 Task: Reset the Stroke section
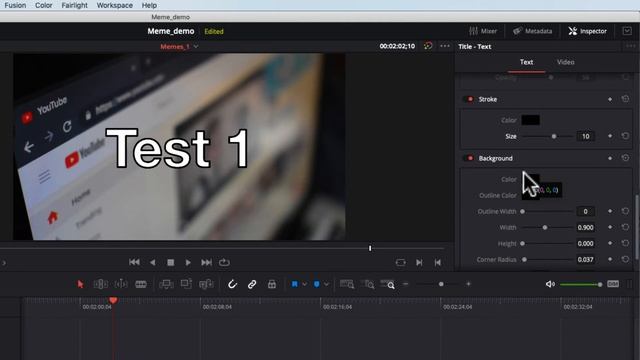pos(625,99)
